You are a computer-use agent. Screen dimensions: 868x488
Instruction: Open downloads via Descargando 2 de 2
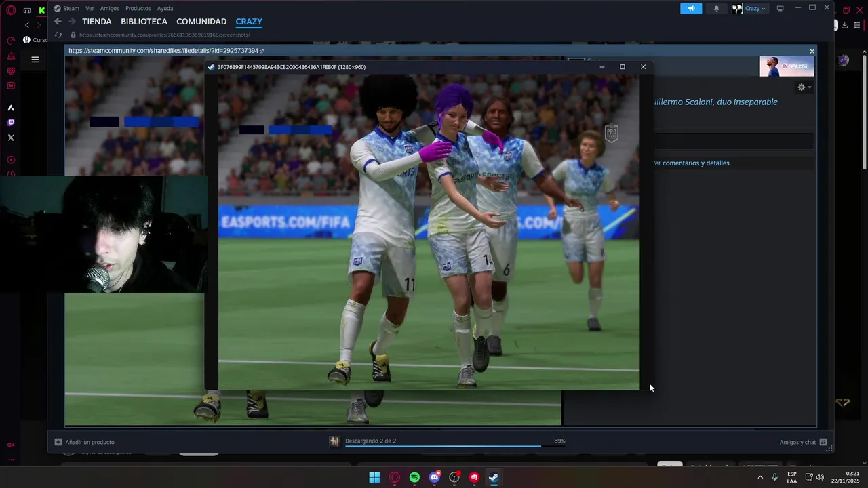click(370, 441)
